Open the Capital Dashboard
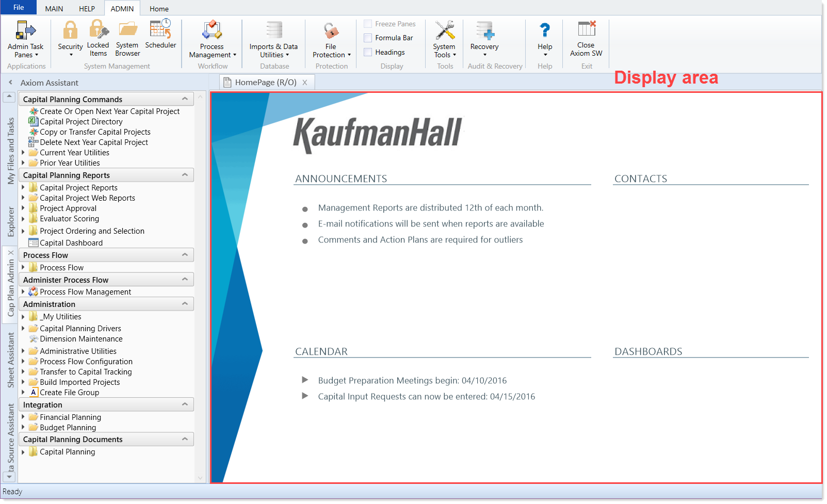The image size is (827, 504). pyautogui.click(x=71, y=243)
